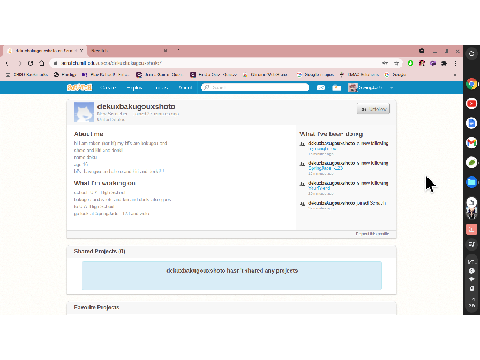480x360 pixels.
Task: Click the browser address bar URL
Action: tap(112, 63)
